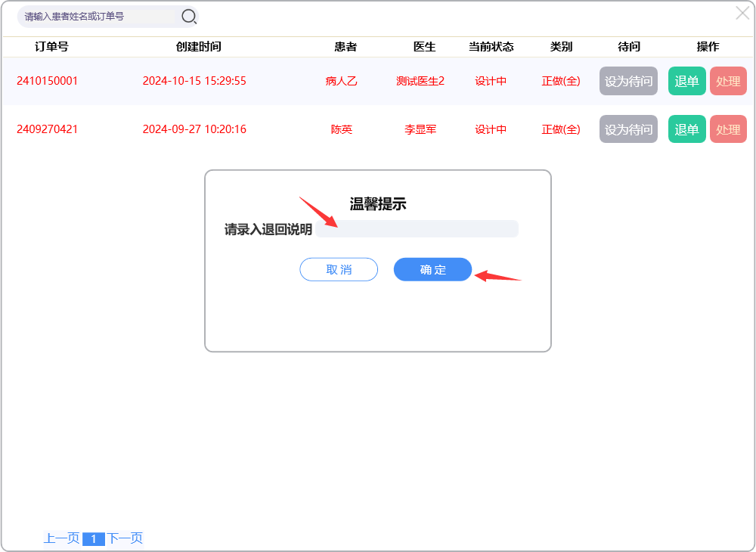This screenshot has height=552, width=756.
Task: Close the order list window
Action: (x=742, y=13)
